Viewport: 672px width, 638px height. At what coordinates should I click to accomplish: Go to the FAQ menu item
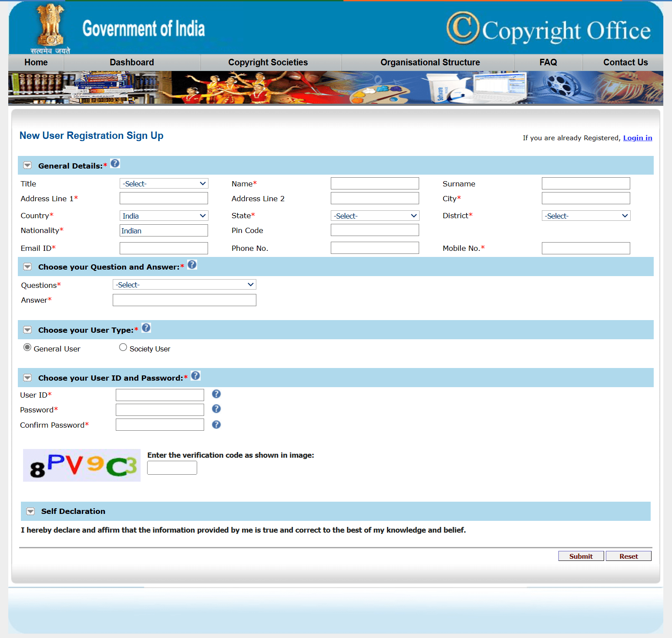(x=548, y=62)
